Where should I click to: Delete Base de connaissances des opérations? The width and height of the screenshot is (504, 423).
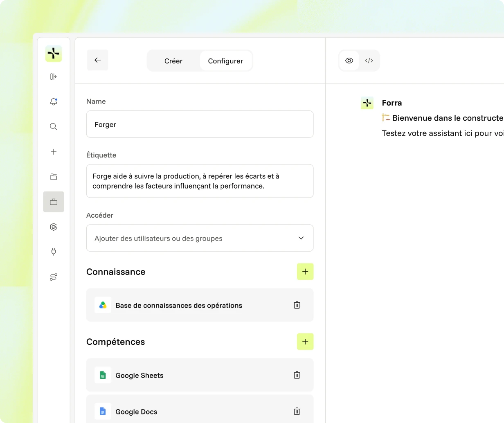coord(297,305)
